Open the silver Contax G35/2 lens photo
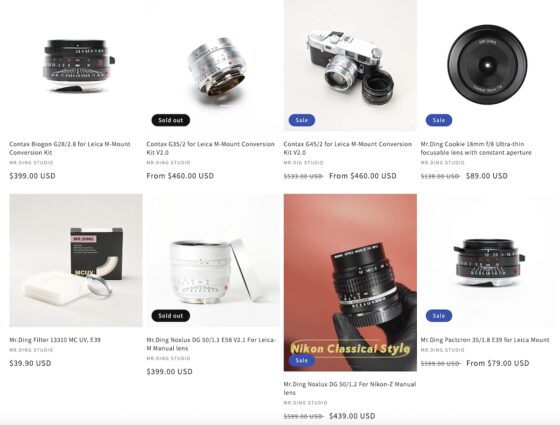The width and height of the screenshot is (560, 425). point(213,65)
